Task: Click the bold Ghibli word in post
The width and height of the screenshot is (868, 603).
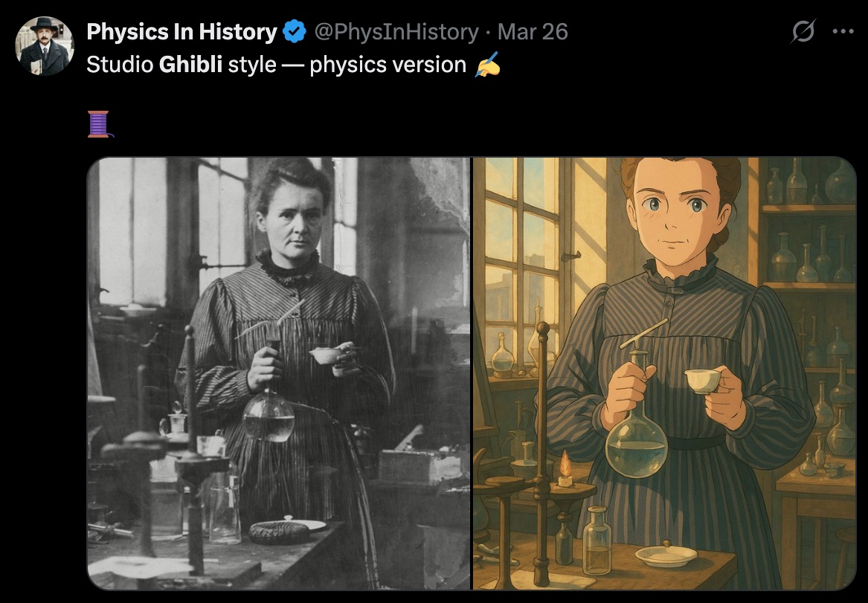Action: (x=190, y=65)
